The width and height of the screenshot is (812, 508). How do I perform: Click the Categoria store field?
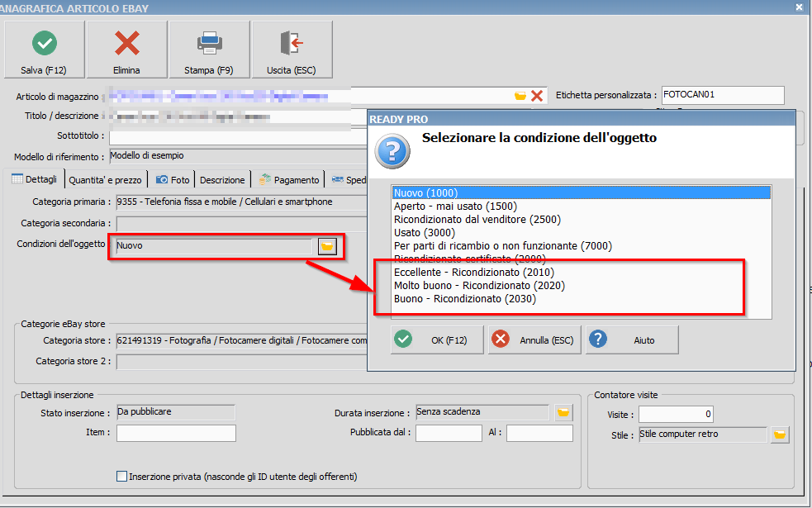click(242, 341)
